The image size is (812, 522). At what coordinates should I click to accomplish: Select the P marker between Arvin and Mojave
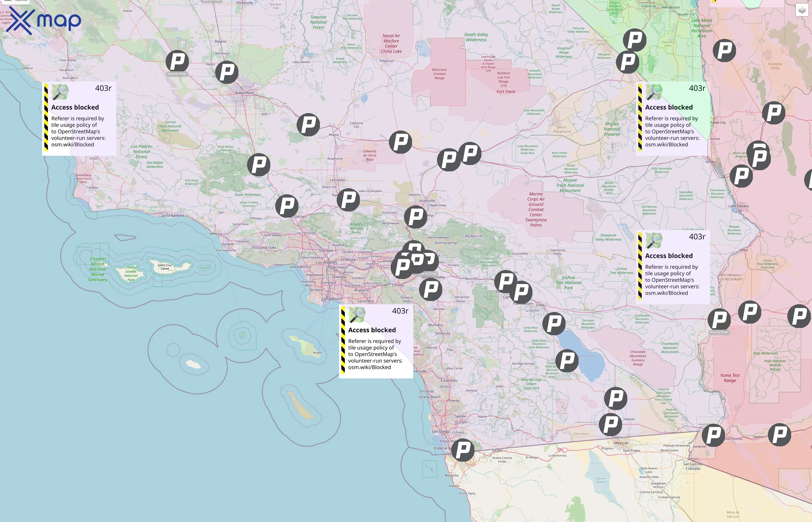coord(308,125)
